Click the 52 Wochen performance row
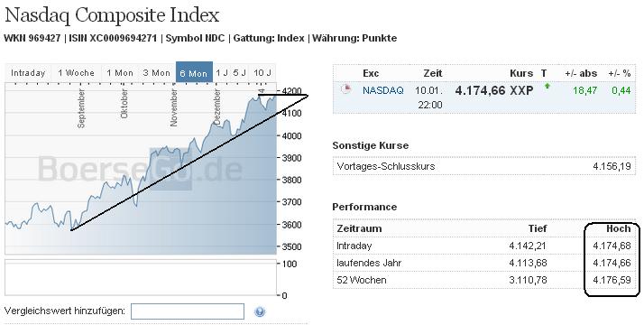This screenshot has width=644, height=325. pyautogui.click(x=483, y=280)
